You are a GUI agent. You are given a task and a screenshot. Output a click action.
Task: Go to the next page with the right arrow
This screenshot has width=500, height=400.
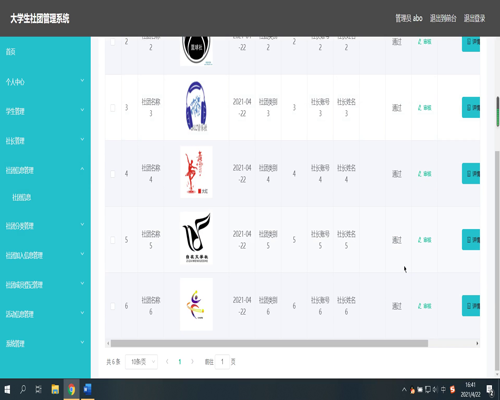(192, 362)
